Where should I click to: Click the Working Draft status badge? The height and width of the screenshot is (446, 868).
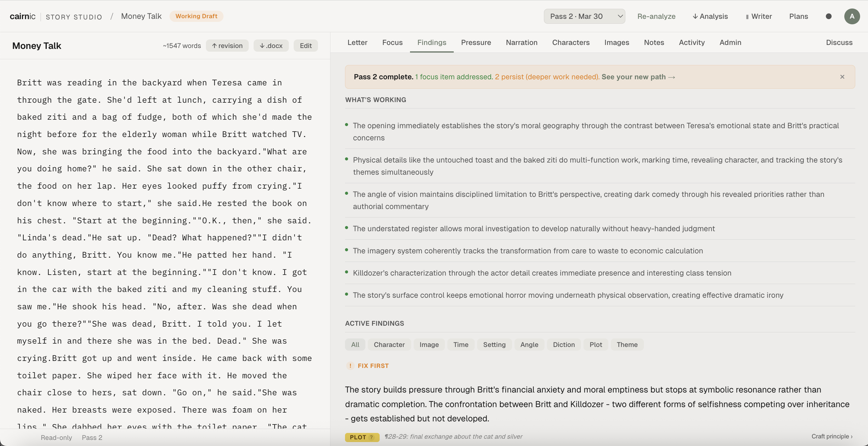click(x=196, y=16)
